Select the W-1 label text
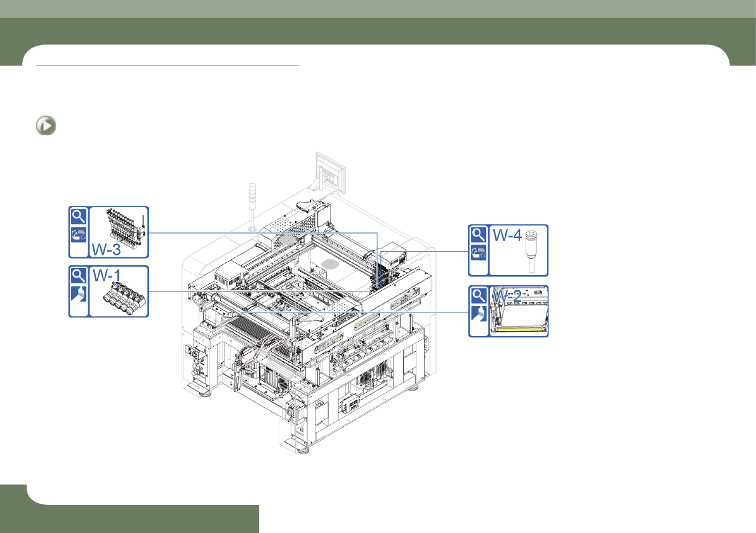Viewport: 756px width, 533px height. coord(107,276)
